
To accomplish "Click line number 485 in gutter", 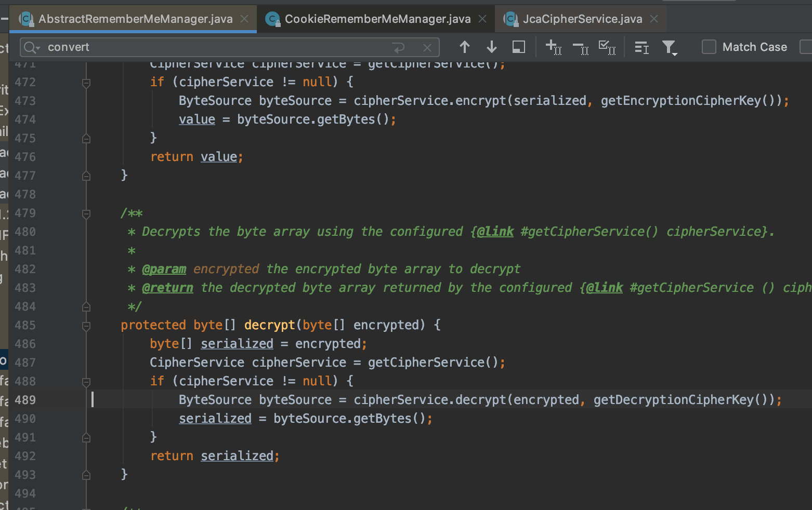I will coord(25,325).
